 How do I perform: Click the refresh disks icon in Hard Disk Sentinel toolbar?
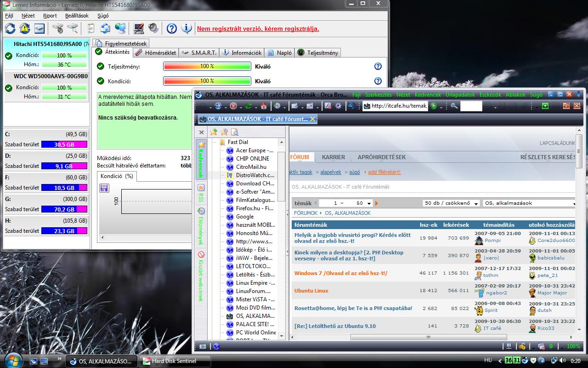[x=10, y=29]
